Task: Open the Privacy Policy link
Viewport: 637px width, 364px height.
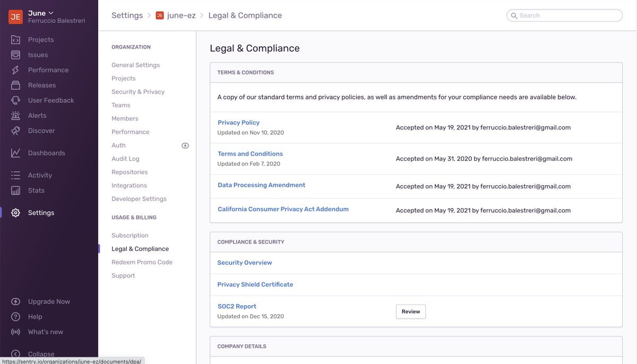Action: pos(238,123)
